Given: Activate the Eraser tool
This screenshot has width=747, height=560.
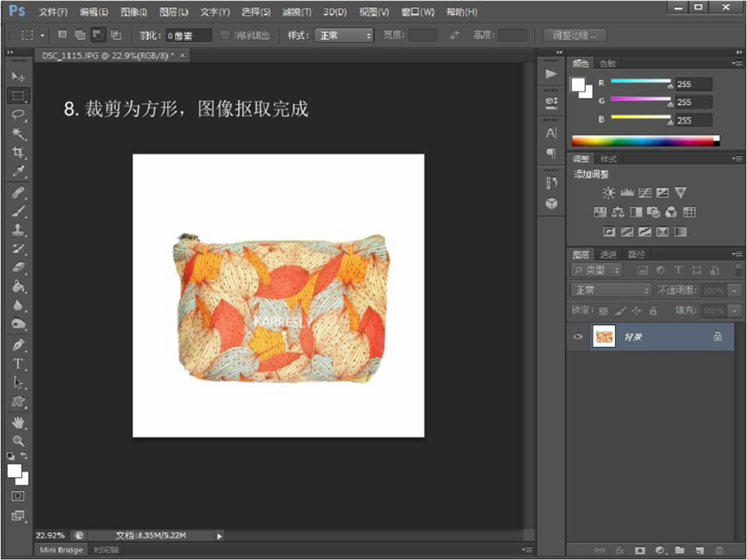Looking at the screenshot, I should coord(18,267).
